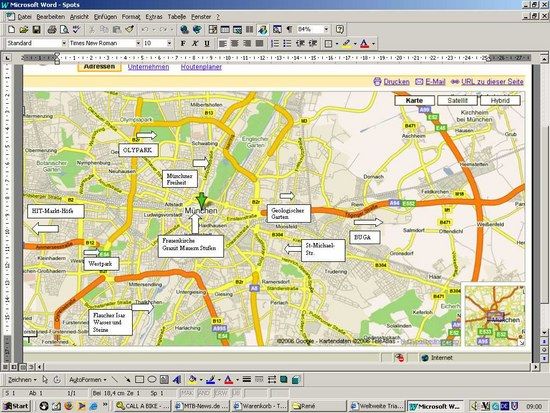Toggle underline formatting
The height and width of the screenshot is (413, 550).
pos(207,44)
